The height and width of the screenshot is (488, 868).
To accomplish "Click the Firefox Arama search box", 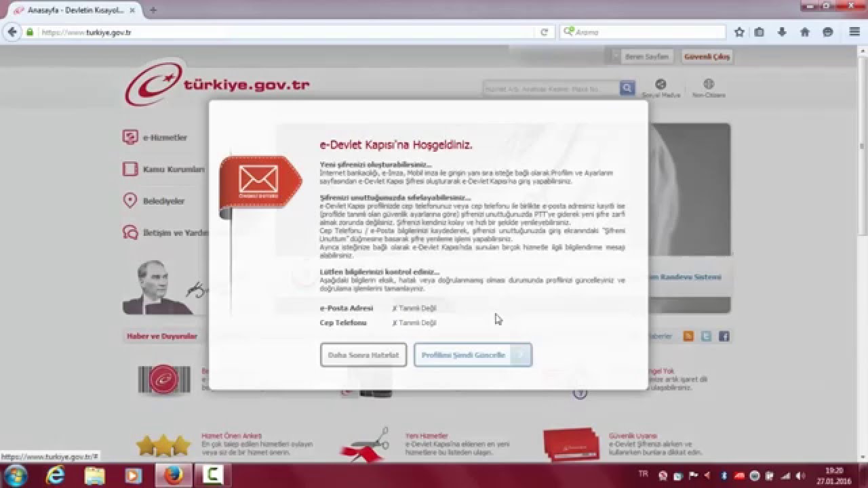I will [643, 32].
